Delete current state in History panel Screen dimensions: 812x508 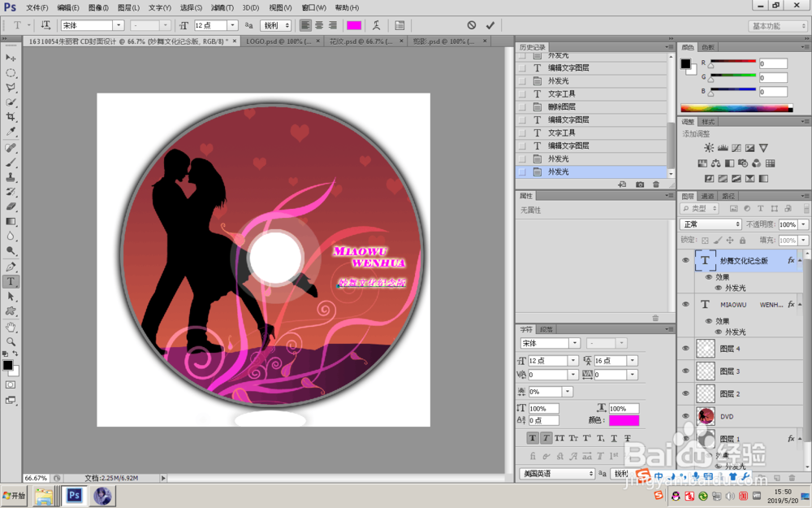(656, 185)
